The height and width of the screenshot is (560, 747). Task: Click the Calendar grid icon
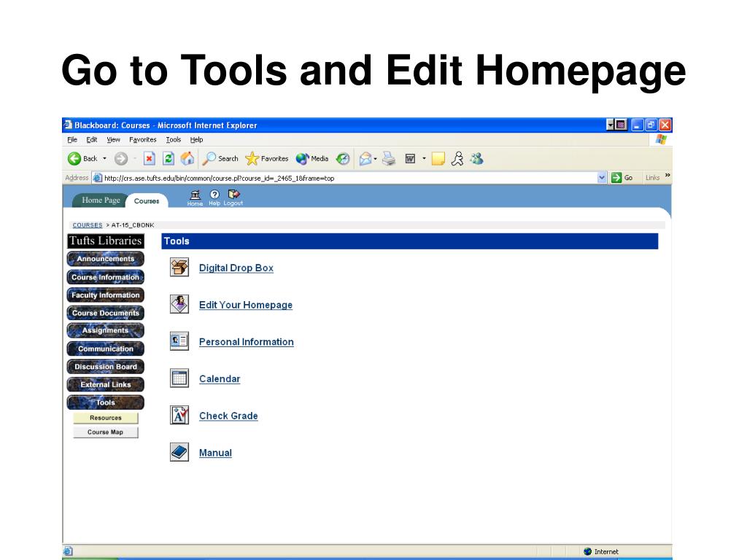pyautogui.click(x=179, y=378)
